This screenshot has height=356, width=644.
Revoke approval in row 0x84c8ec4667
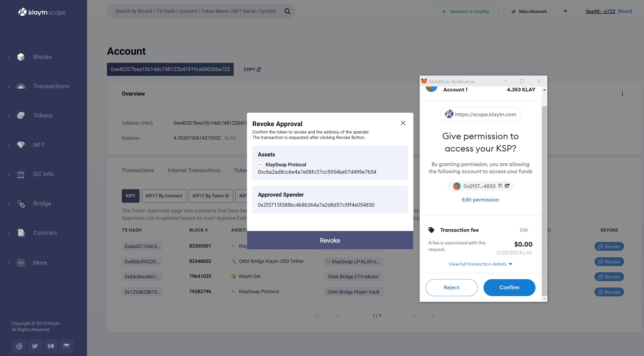pos(609,277)
